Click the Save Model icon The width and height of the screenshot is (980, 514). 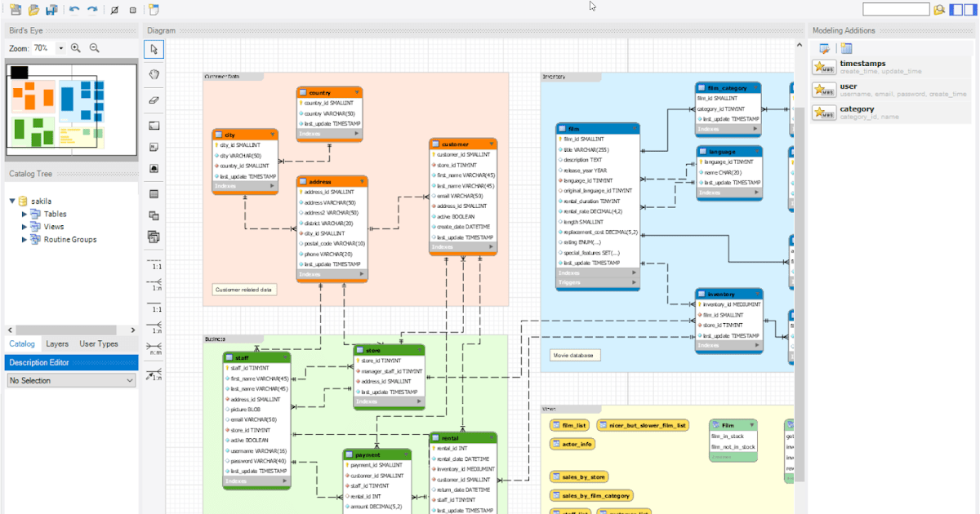point(51,9)
